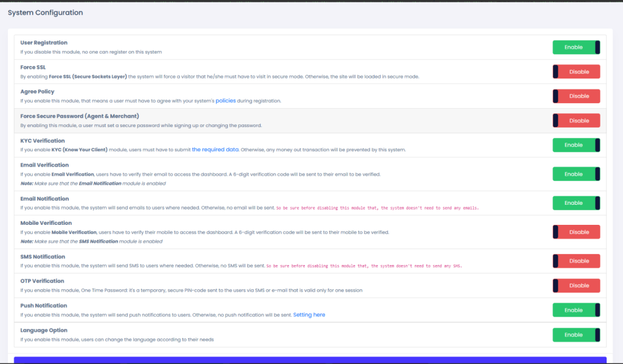
Task: Click the 'Email Notification' row title
Action: pyautogui.click(x=44, y=199)
